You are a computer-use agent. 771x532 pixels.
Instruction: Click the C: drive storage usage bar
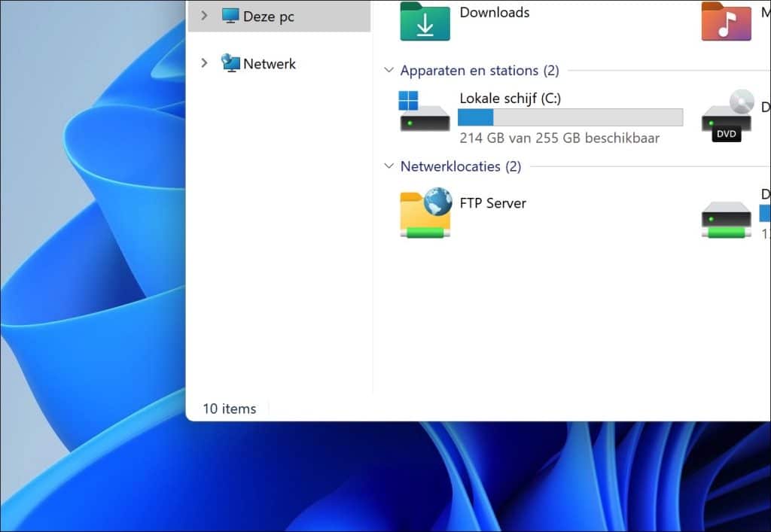click(570, 117)
